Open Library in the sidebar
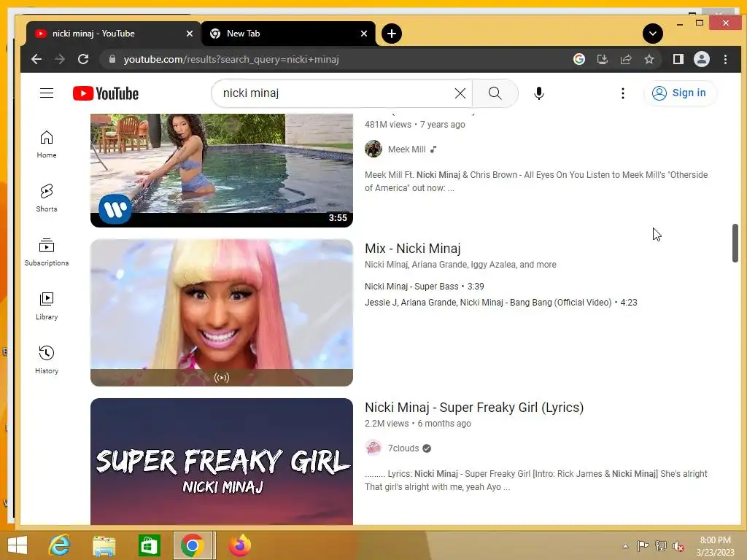This screenshot has height=560, width=747. pos(47,306)
